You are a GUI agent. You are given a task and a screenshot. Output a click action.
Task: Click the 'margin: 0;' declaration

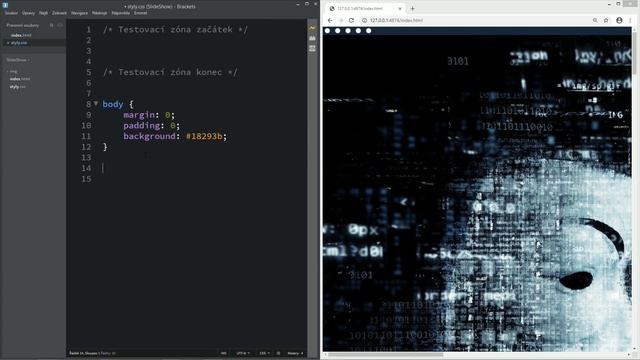tap(149, 115)
